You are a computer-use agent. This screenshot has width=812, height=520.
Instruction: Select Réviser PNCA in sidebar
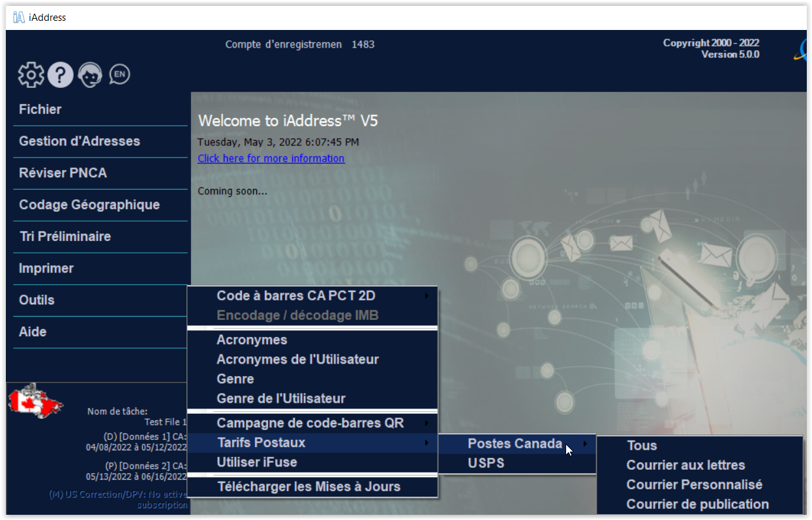[x=100, y=173]
